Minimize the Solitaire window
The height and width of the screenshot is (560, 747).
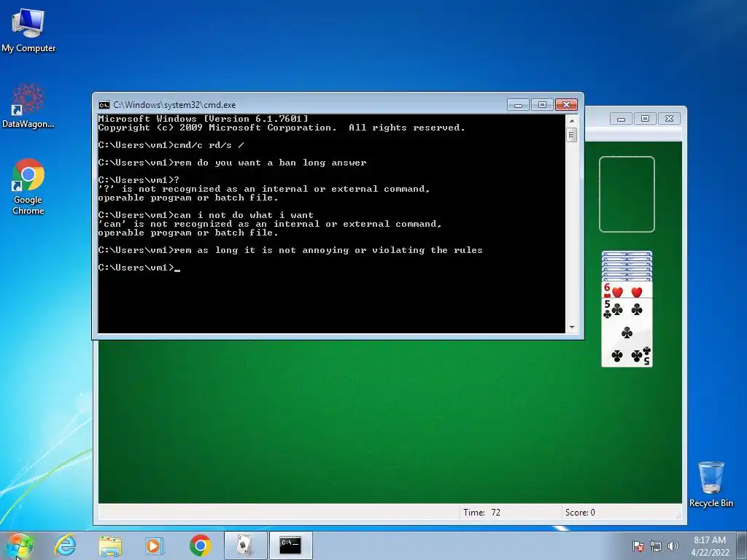point(621,119)
